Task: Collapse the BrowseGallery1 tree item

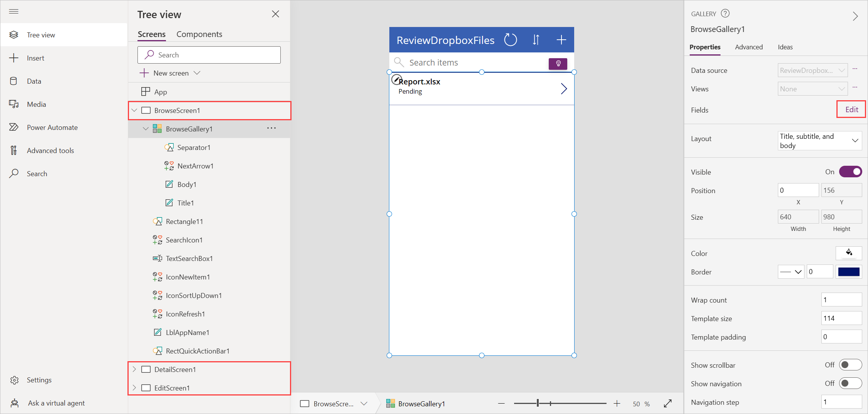Action: point(146,128)
